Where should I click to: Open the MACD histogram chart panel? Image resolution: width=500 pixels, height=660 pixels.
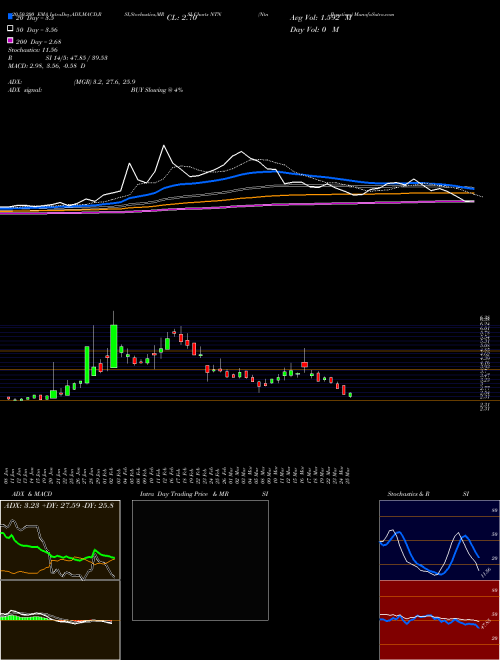pyautogui.click(x=60, y=620)
